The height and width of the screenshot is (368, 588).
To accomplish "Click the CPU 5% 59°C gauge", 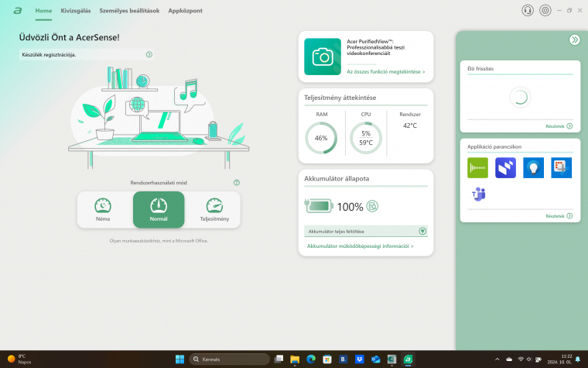I will [x=366, y=138].
